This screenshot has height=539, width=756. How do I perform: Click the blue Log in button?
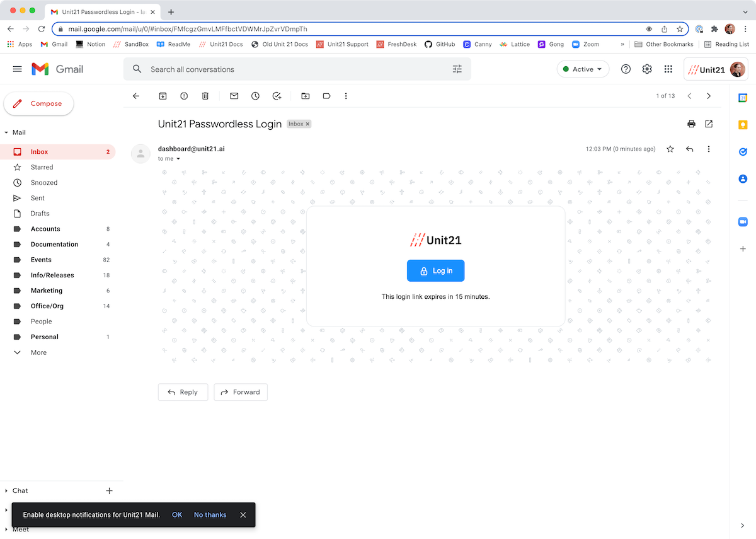435,270
